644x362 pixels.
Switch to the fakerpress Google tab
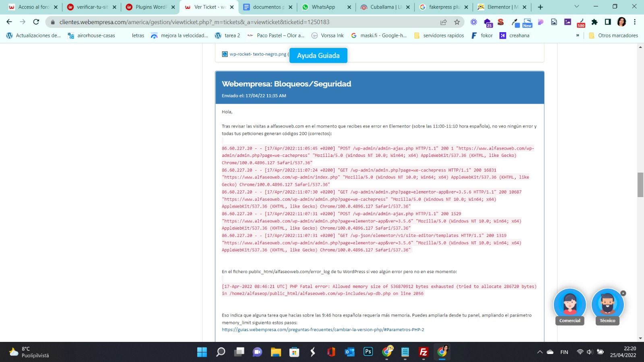pyautogui.click(x=444, y=7)
